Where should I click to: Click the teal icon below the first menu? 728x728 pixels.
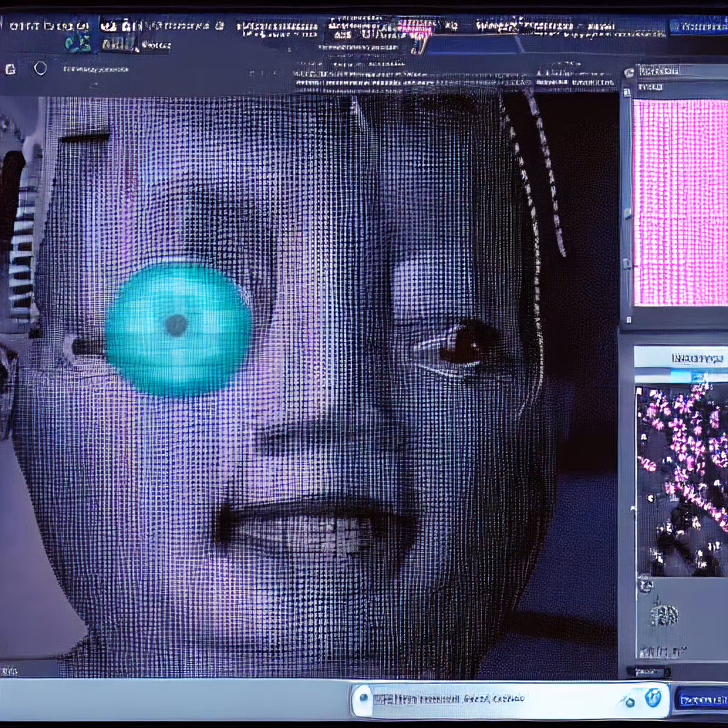pos(78,44)
